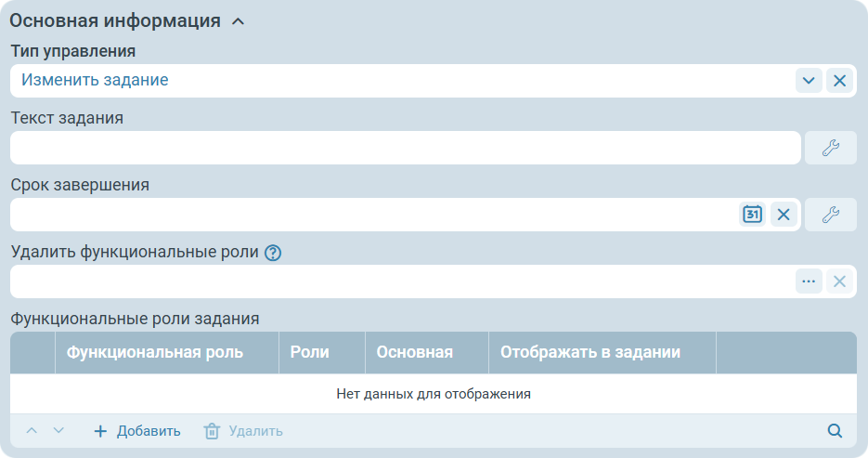868x458 pixels.
Task: Move the row up with the up arrow
Action: tap(32, 431)
